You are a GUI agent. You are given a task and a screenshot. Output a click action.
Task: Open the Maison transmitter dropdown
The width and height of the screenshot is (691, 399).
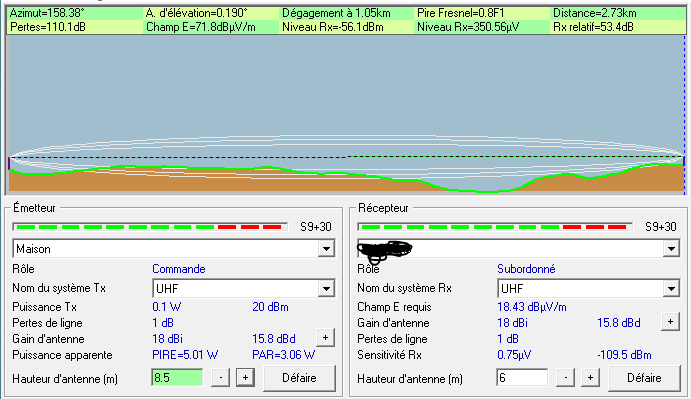[x=326, y=249]
